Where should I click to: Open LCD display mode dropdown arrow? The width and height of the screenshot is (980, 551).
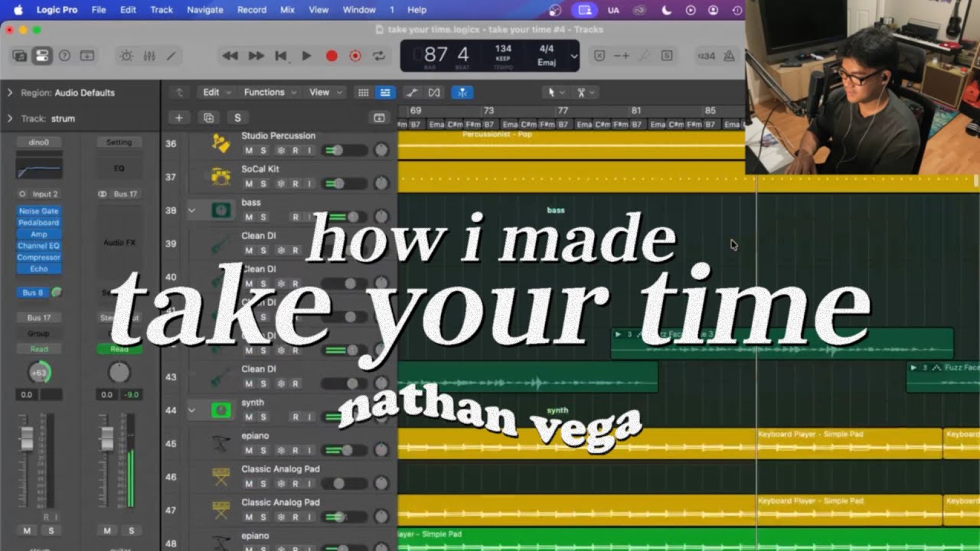pos(573,57)
